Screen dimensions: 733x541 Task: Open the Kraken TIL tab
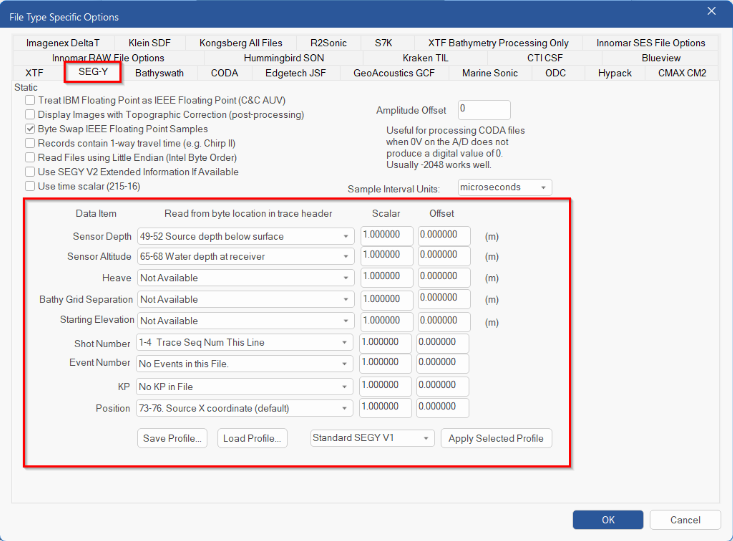point(425,58)
